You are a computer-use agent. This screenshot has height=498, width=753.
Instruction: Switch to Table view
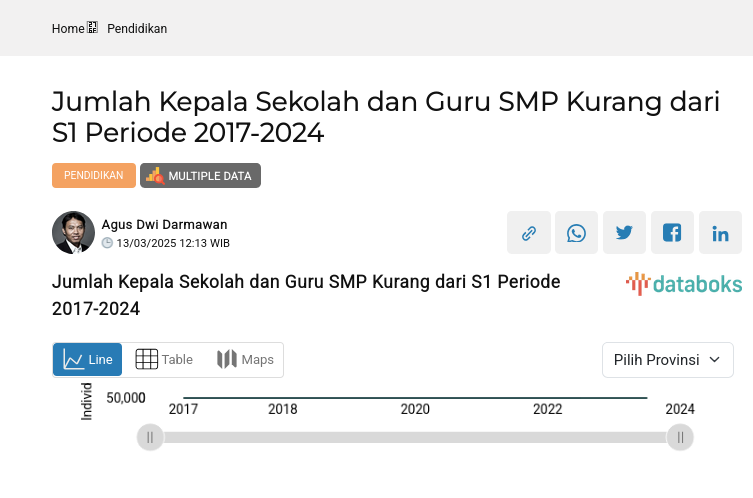click(x=164, y=360)
